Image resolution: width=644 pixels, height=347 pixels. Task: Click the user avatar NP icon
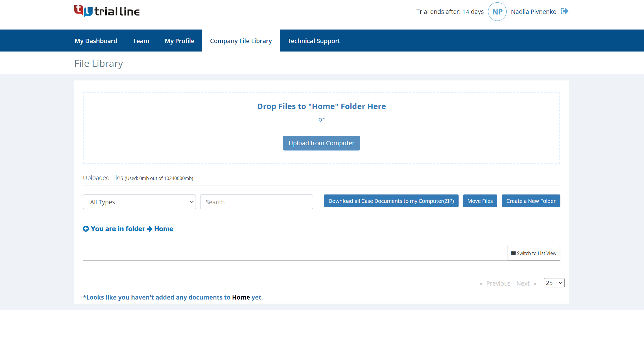tap(496, 12)
